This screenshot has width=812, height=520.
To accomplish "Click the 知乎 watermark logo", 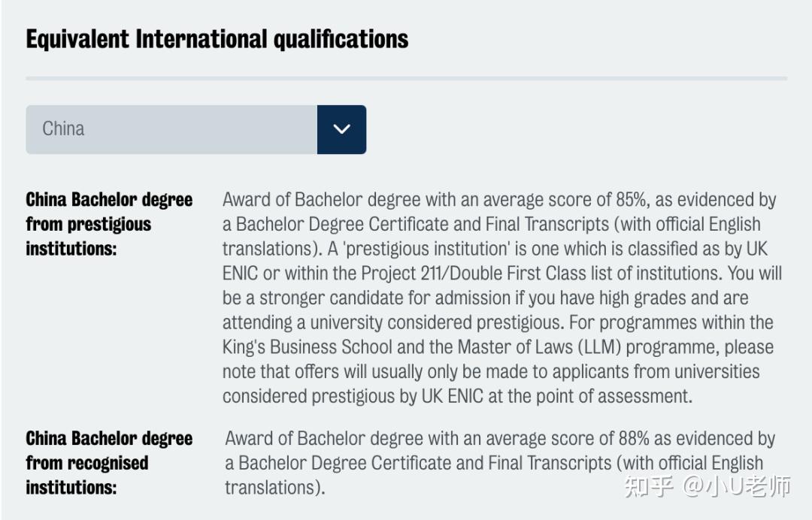I will coord(649,487).
